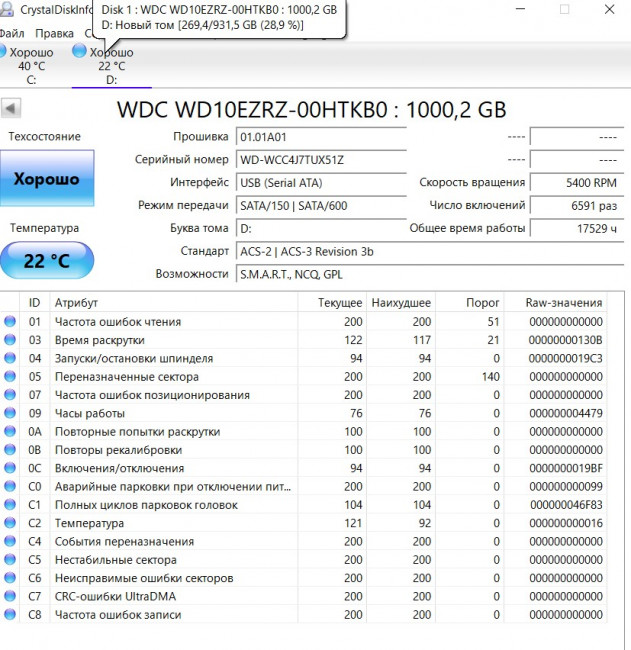Screen dimensions: 631x650
Task: Click the Raw-значения column header
Action: click(x=556, y=303)
